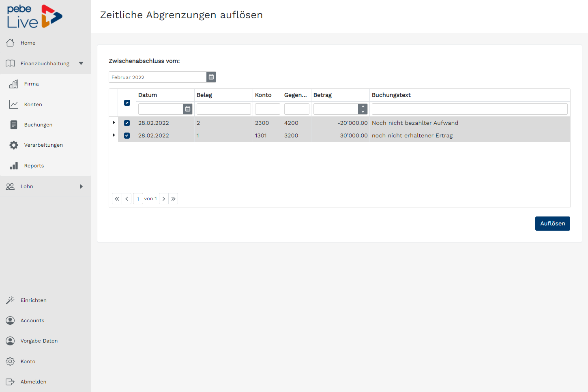Viewport: 588px width, 392px height.
Task: Increase the Betrag filter value with spinner
Action: 363,107
